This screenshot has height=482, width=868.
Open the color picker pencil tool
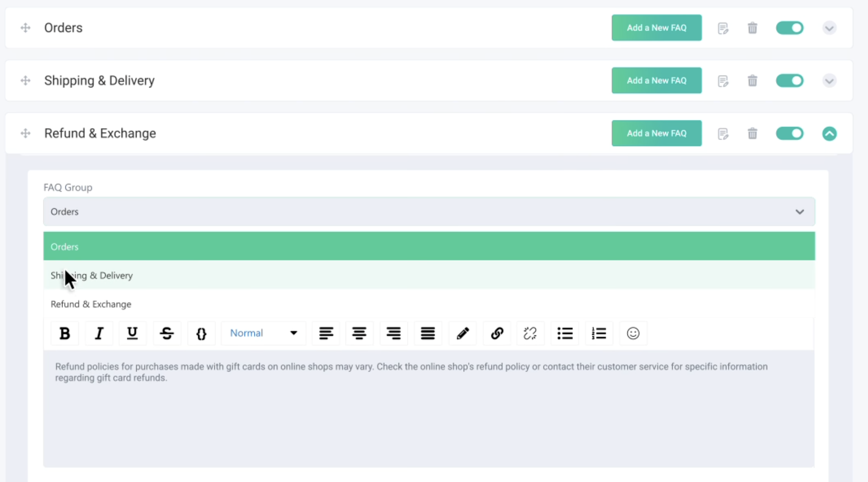463,333
